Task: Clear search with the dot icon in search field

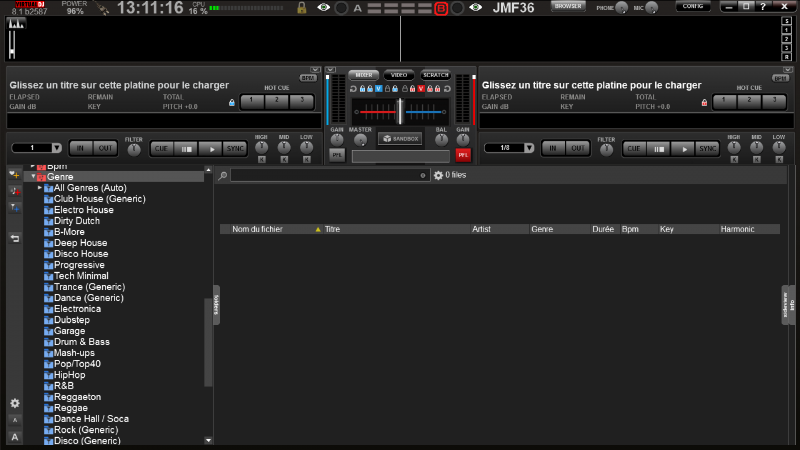Action: [422, 176]
